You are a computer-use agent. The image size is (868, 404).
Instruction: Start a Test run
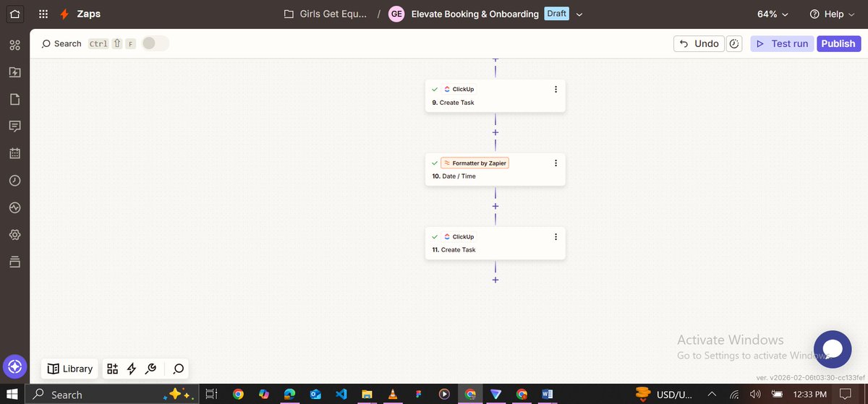(x=782, y=43)
